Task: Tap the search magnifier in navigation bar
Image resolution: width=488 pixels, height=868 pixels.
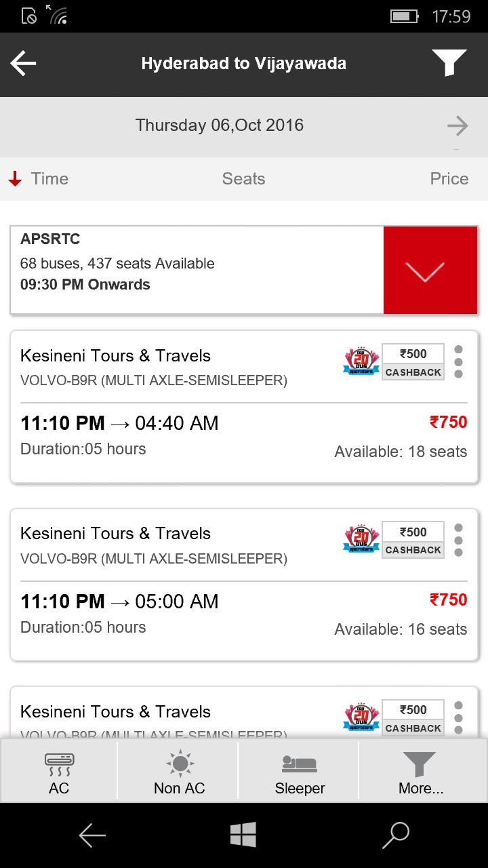Action: 395,835
